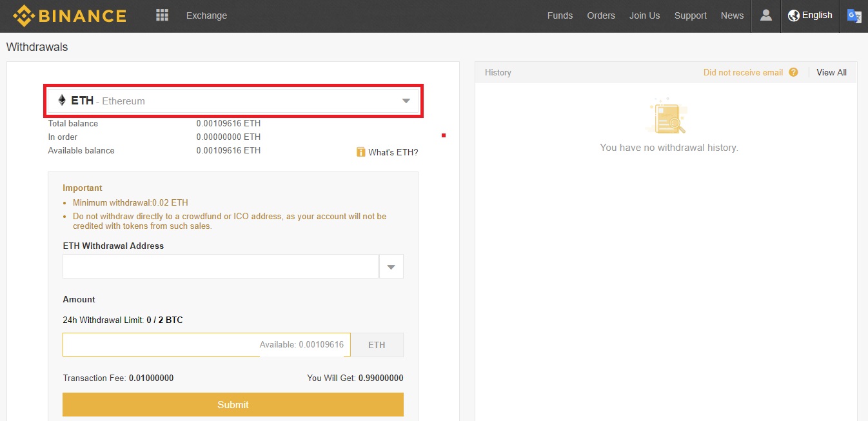Click the Minimum withdrawal:0.02 ETH notice

(x=130, y=202)
